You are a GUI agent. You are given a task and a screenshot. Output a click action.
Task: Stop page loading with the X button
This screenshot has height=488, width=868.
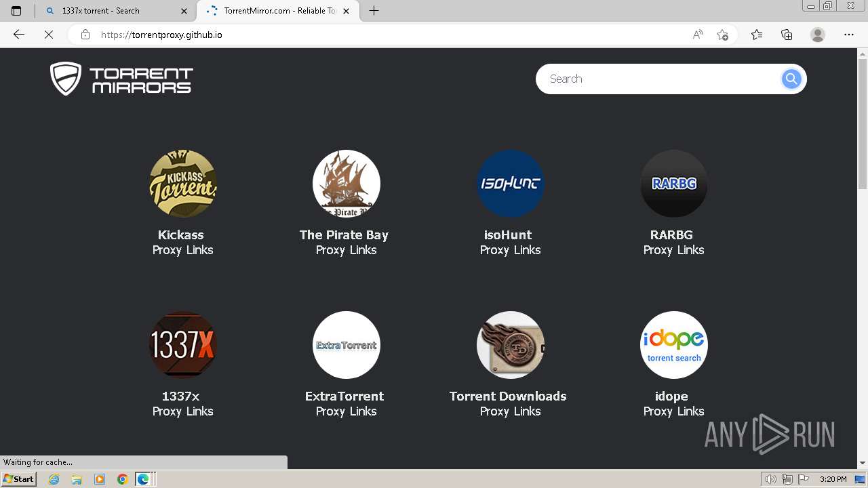click(49, 35)
